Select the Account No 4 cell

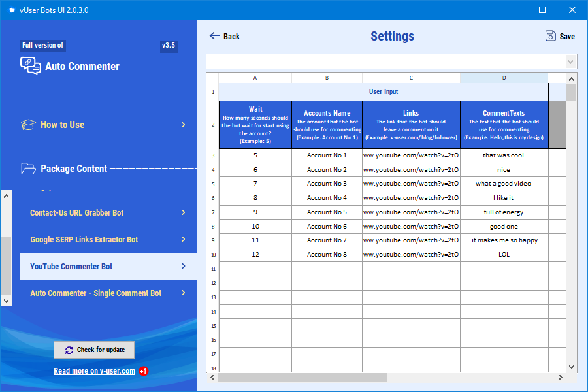tap(327, 198)
